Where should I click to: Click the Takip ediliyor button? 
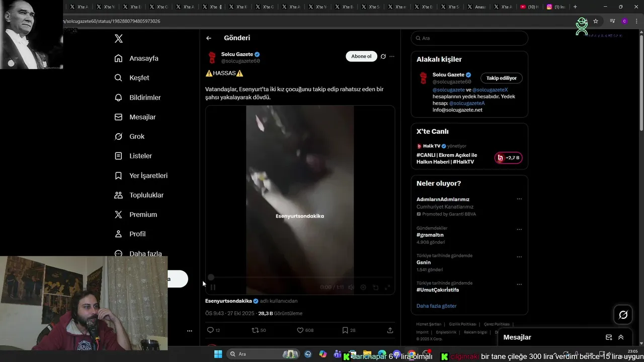(501, 78)
